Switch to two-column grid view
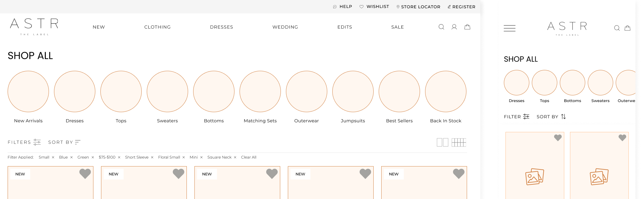Screen dimensions: 644x199 442,142
